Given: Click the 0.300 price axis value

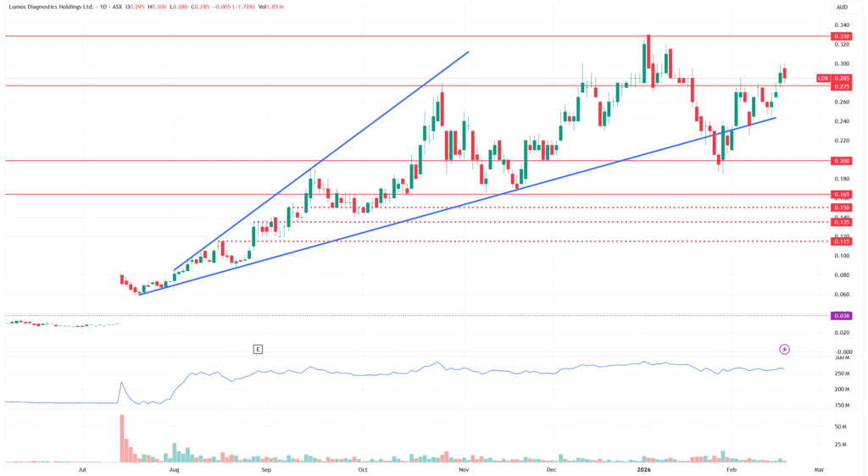Looking at the screenshot, I should coord(842,64).
